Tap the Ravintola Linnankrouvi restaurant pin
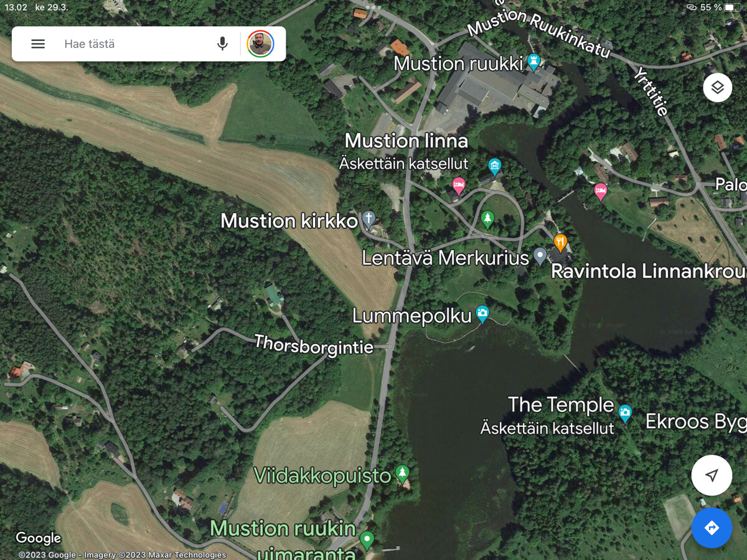The width and height of the screenshot is (747, 560). tap(560, 242)
